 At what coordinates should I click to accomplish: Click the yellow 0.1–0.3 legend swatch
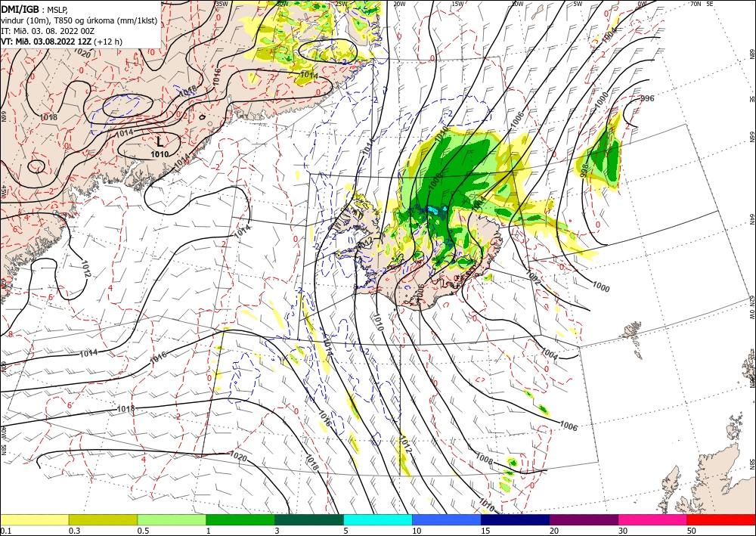(x=35, y=519)
